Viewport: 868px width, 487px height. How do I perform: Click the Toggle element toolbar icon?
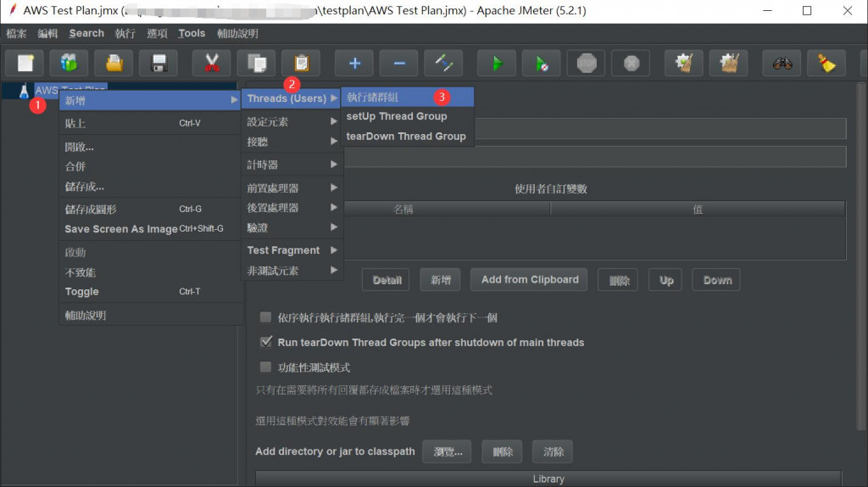(x=444, y=63)
